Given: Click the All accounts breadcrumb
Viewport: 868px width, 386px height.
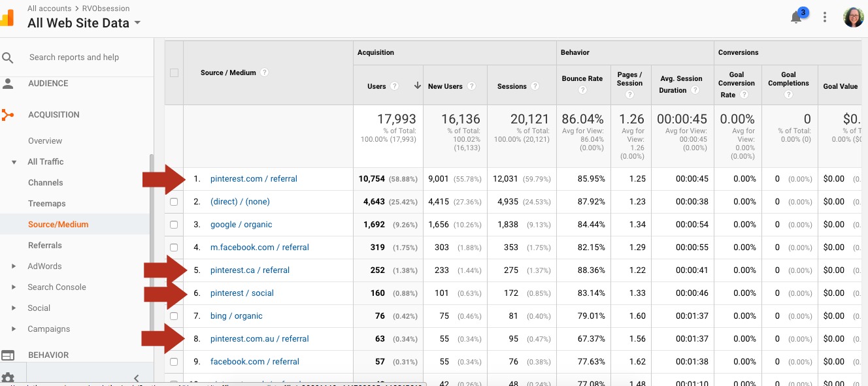Looking at the screenshot, I should (50, 8).
